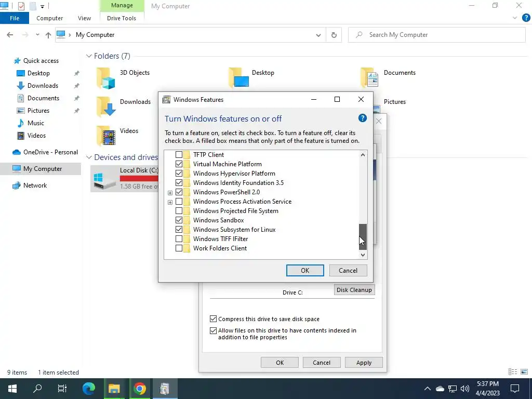
Task: Collapse the Folders (7) group
Action: [x=89, y=56]
